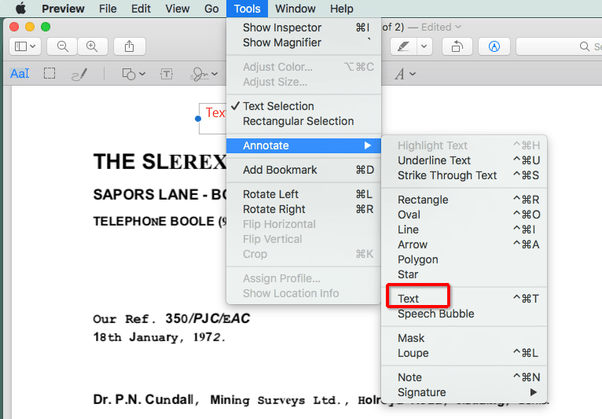Open the Help menu

click(341, 8)
